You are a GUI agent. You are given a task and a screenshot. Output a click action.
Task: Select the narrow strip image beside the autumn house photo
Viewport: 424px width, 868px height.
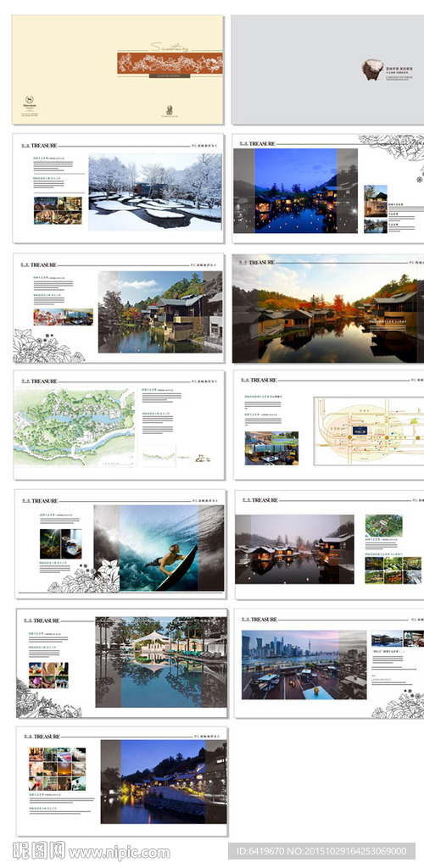(63, 317)
